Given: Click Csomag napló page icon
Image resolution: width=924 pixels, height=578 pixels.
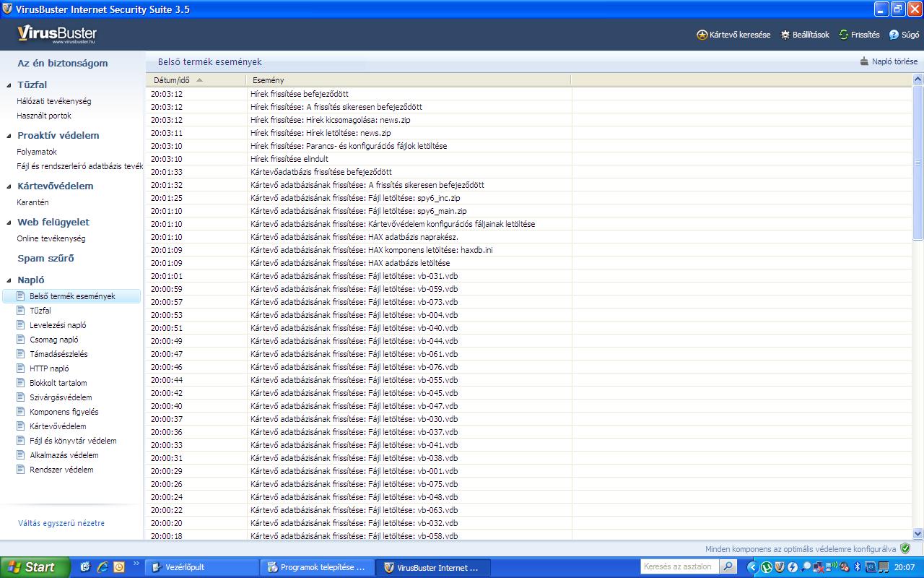Looking at the screenshot, I should click(x=21, y=340).
